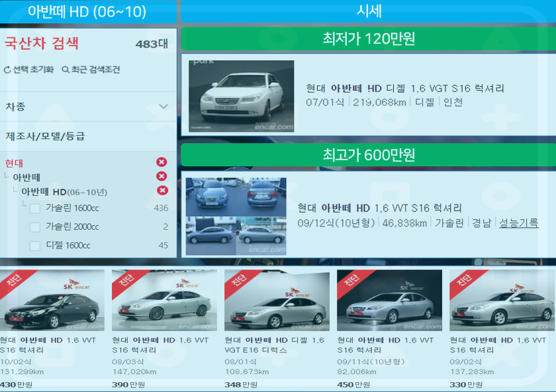Select the 아반떼 model tree item

[x=26, y=177]
